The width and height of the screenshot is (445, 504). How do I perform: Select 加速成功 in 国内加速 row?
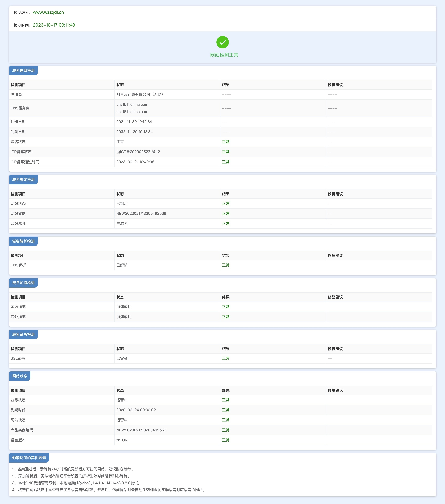124,307
